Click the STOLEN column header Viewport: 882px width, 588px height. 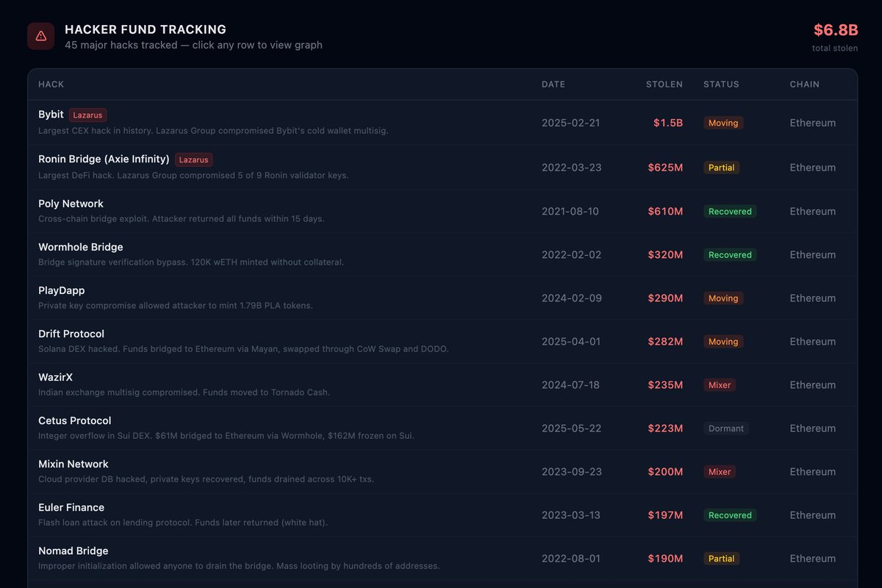[x=664, y=85]
